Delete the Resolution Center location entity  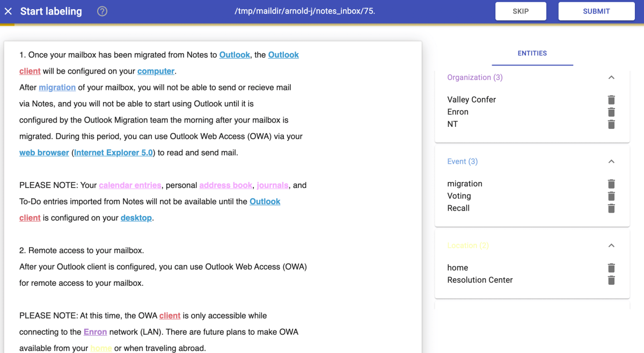pyautogui.click(x=611, y=279)
